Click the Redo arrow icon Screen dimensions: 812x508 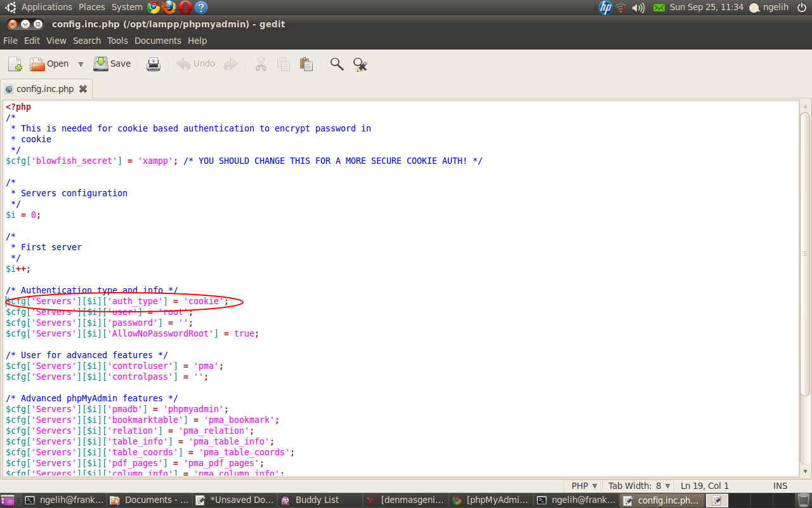click(231, 64)
